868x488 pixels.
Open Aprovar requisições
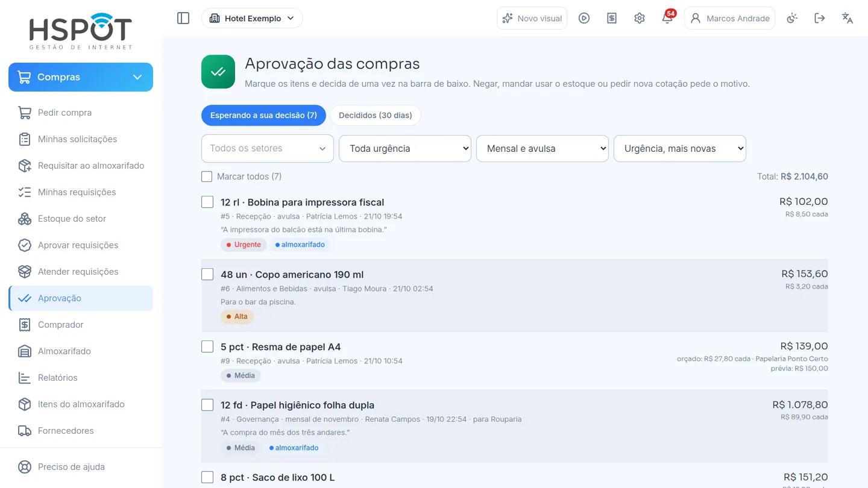pyautogui.click(x=81, y=245)
